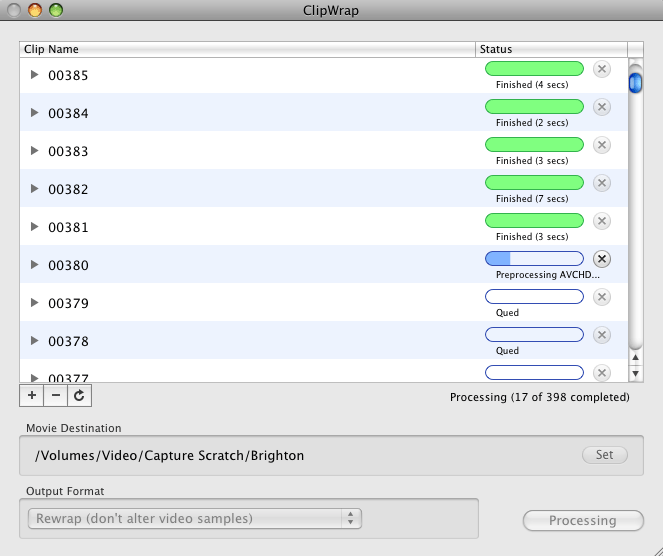Remove clip 00384 using its X icon
Viewport: 663px width, 556px height.
[x=602, y=107]
